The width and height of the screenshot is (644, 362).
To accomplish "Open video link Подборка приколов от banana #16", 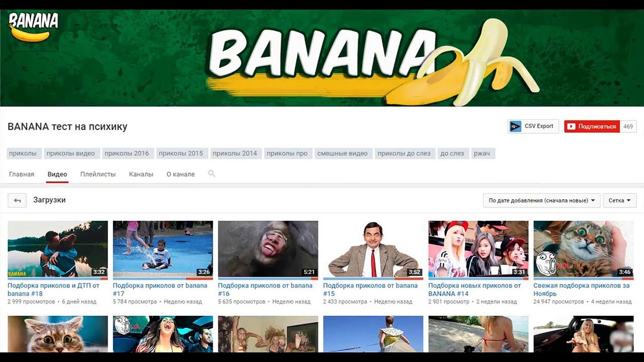I will click(x=265, y=290).
